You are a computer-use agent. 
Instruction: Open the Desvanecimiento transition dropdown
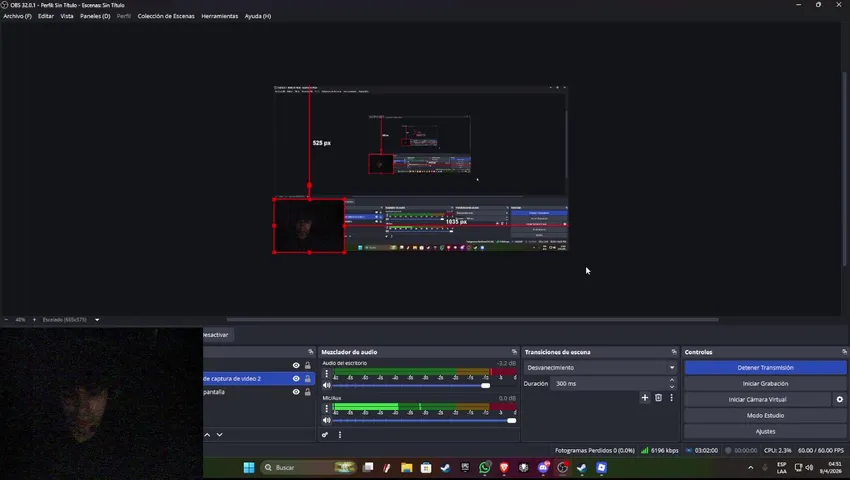coord(601,368)
